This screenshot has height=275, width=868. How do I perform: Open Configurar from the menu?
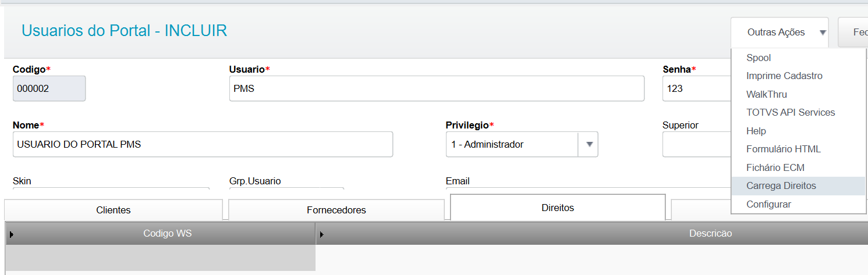[x=768, y=204]
